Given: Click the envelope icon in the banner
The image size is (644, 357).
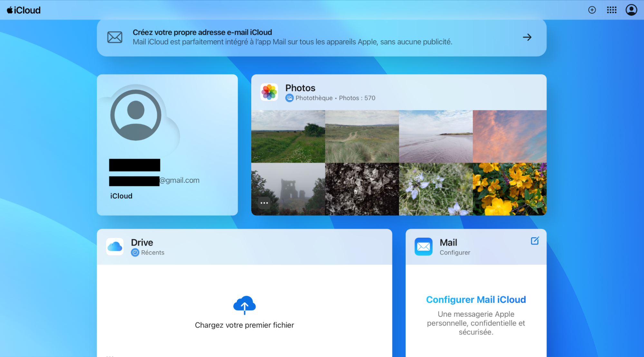Looking at the screenshot, I should pos(115,37).
